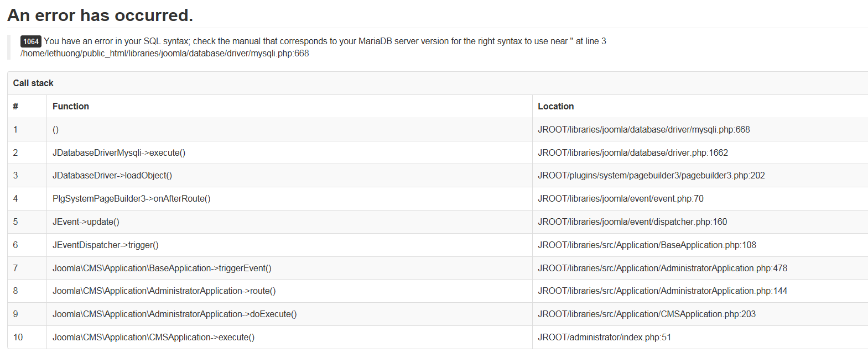Select location dispatcher.php:160

[632, 222]
